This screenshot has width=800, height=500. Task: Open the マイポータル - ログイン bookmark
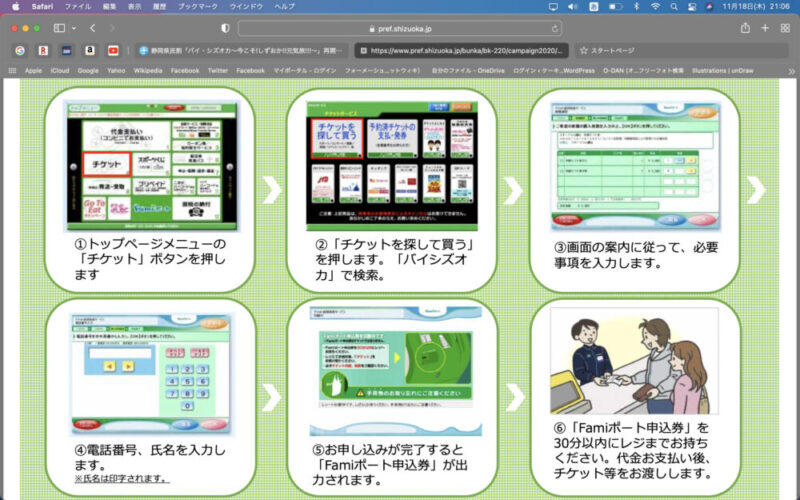click(x=305, y=70)
